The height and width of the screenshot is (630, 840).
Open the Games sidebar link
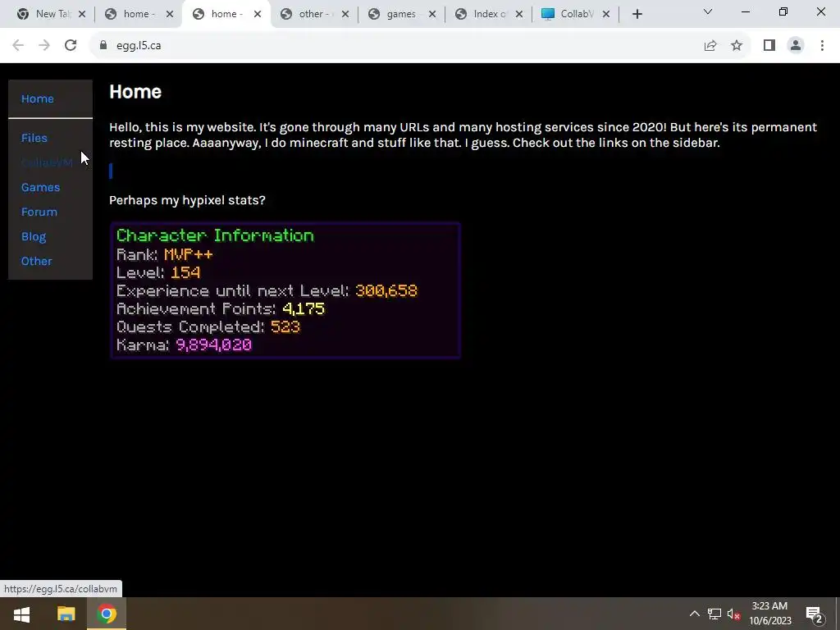pos(41,187)
